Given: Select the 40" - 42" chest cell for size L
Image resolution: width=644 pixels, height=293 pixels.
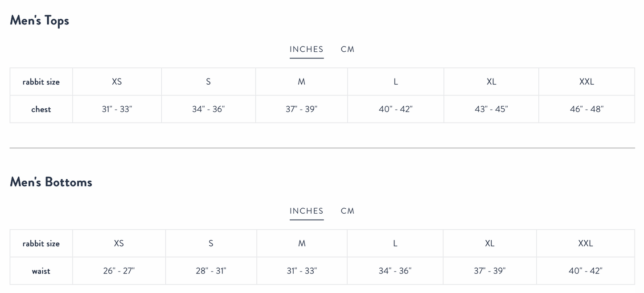Looking at the screenshot, I should (x=395, y=110).
